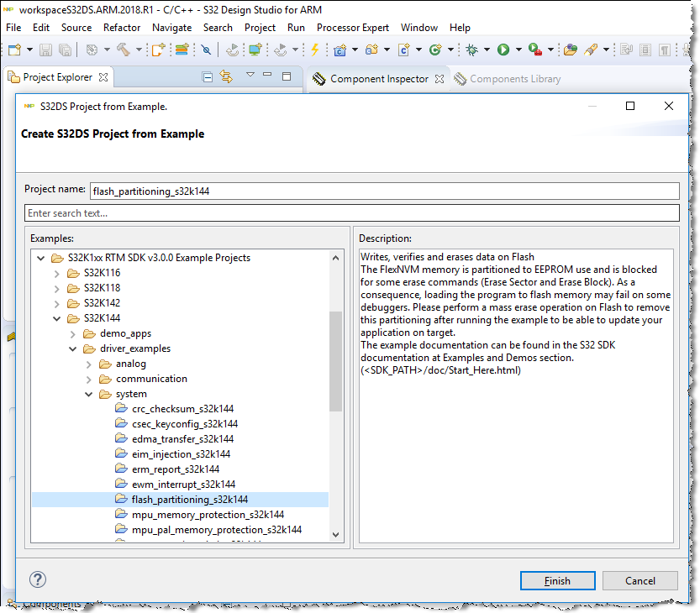The width and height of the screenshot is (700, 613).
Task: Select edma_transfer_s32k144 example
Action: click(x=182, y=439)
